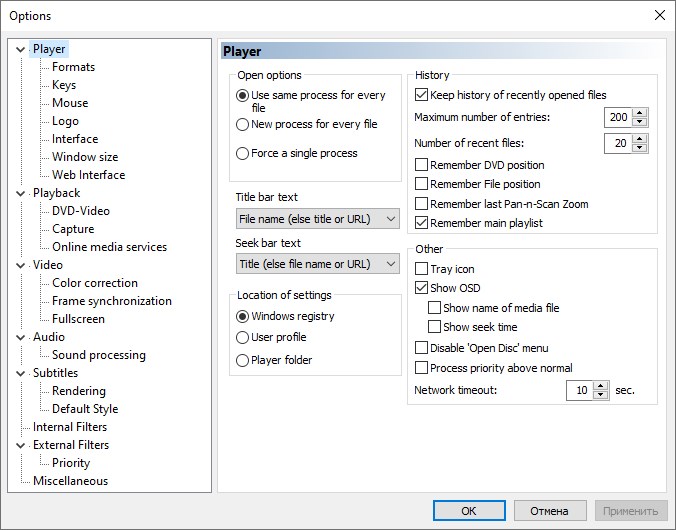The width and height of the screenshot is (676, 530).
Task: Uncheck Show OSD option
Action: click(x=422, y=288)
